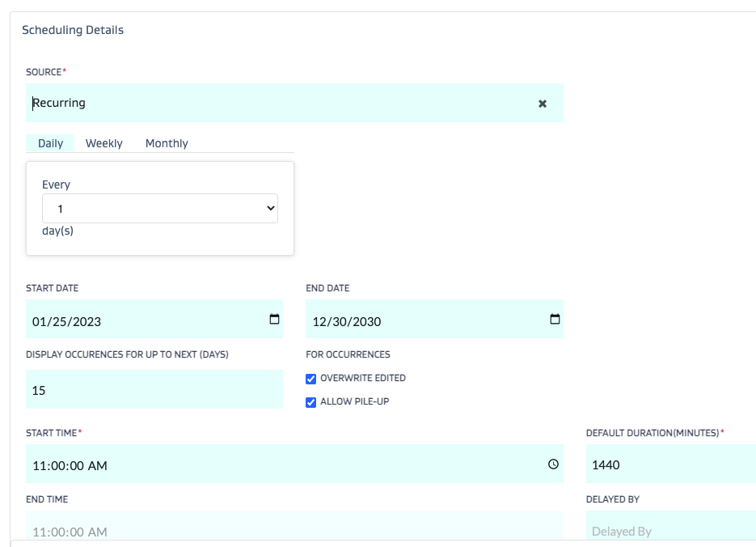Screen dimensions: 756x547
Task: Select the AM segment of Start Time
Action: [98, 466]
